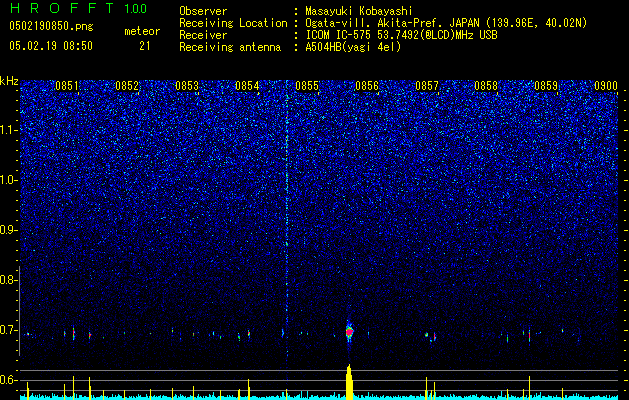The image size is (629, 400).
Task: Click the 'Receiving Location' label
Action: [233, 23]
